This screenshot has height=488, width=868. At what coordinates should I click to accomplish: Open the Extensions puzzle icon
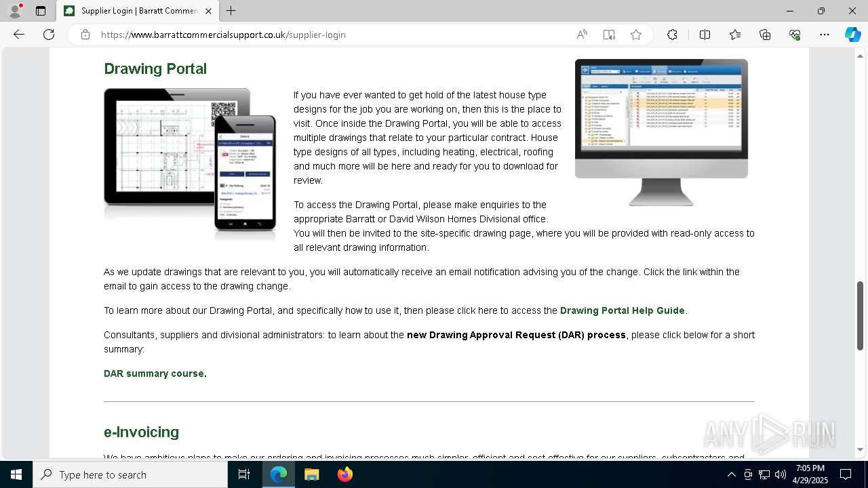click(x=672, y=35)
